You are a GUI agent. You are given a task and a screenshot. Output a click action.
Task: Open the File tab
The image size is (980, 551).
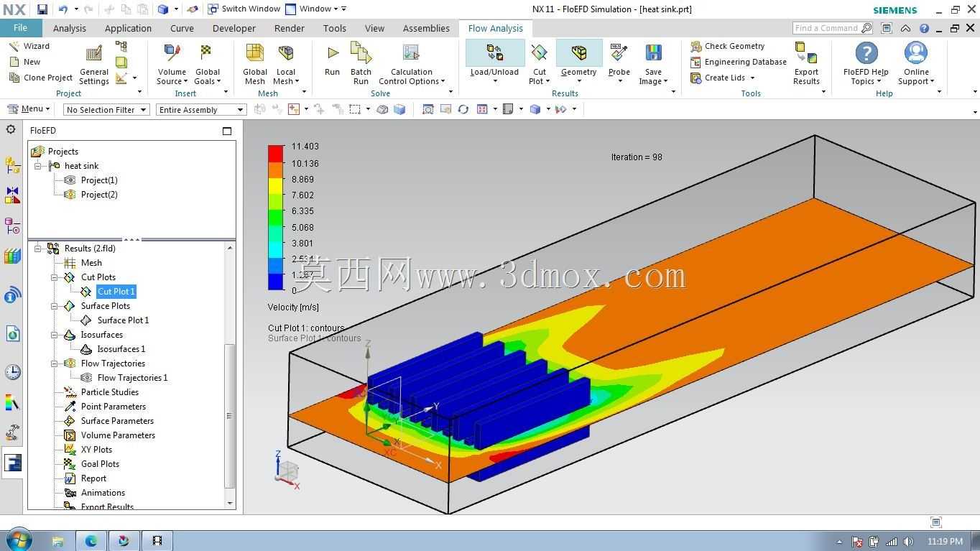21,28
